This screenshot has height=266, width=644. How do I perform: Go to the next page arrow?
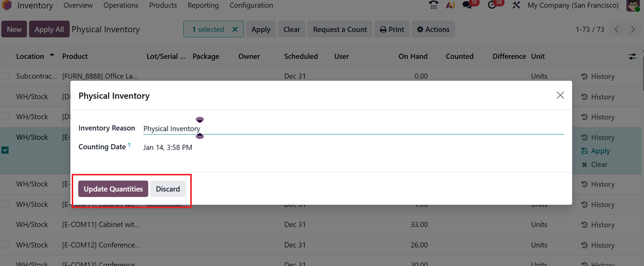coord(633,29)
